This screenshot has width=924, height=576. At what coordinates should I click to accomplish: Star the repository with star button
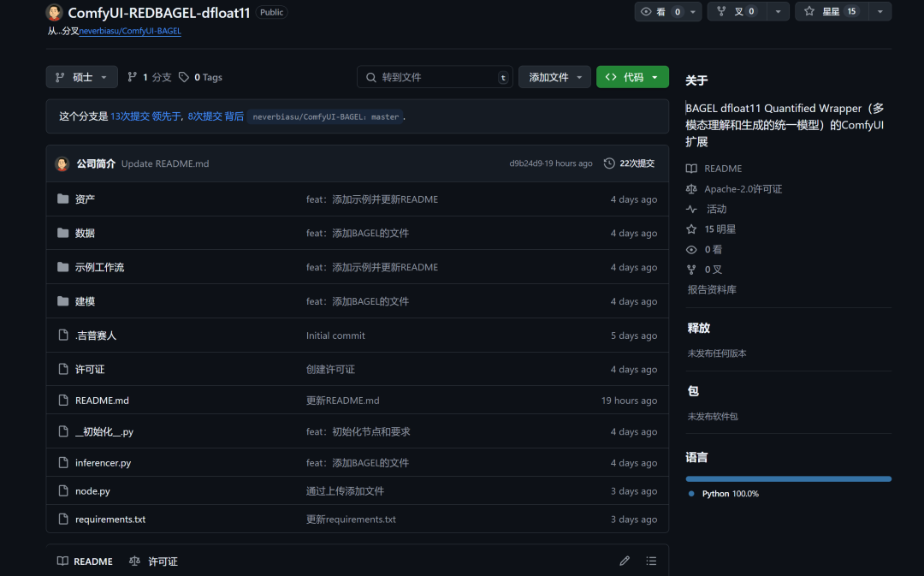coord(832,11)
